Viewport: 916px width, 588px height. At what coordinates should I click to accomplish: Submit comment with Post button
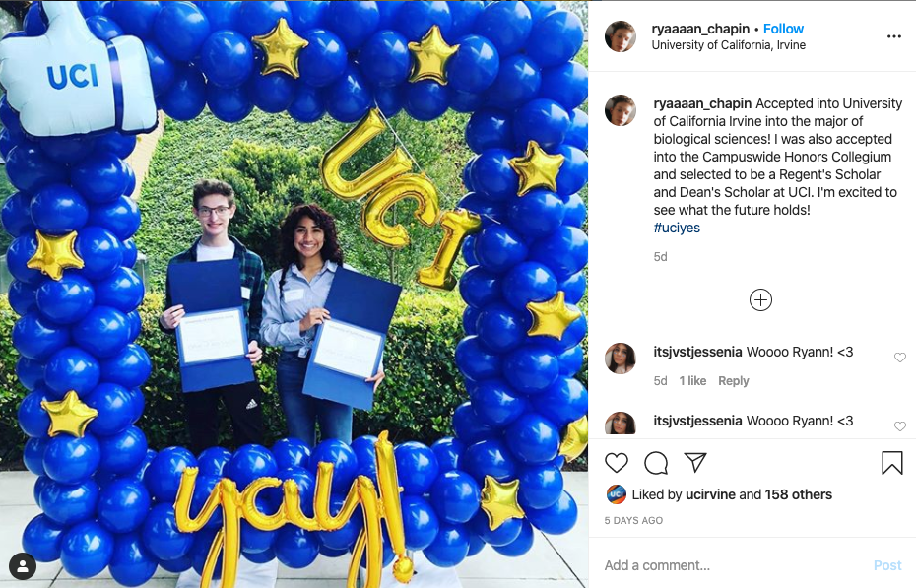[x=887, y=565]
